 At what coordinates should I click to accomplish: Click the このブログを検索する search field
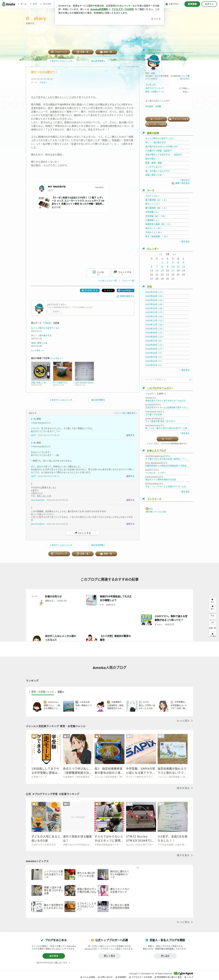165,379
